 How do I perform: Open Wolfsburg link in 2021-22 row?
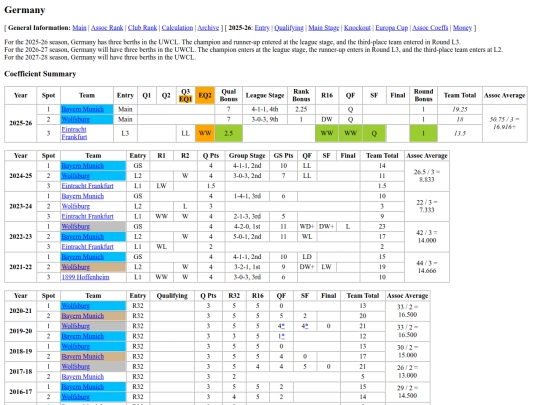[75, 267]
